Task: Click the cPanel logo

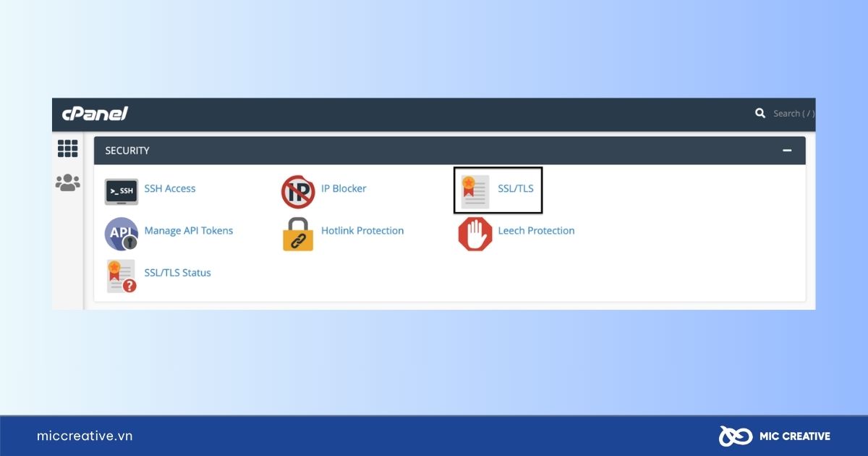Action: [95, 113]
